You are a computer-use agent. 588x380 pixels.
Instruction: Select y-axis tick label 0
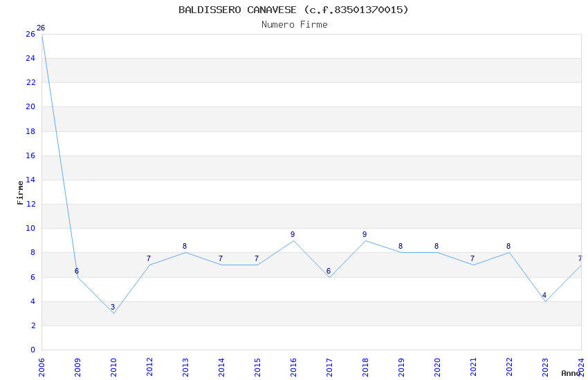click(x=33, y=350)
